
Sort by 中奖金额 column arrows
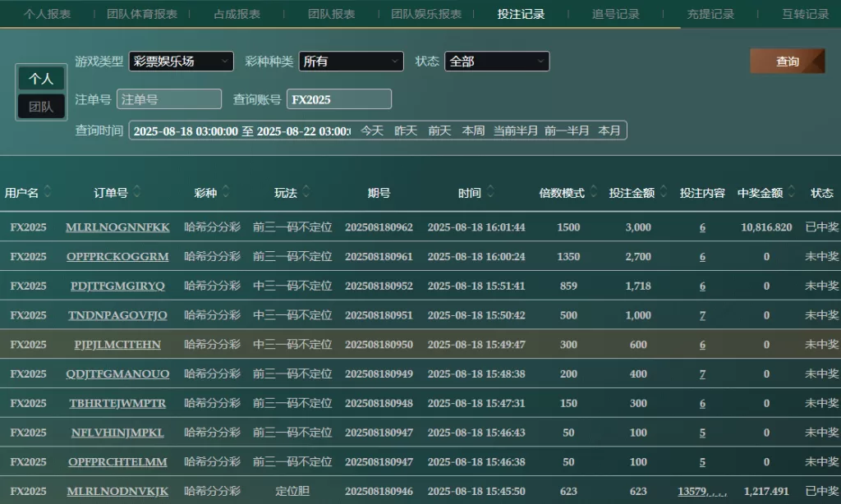coord(793,191)
